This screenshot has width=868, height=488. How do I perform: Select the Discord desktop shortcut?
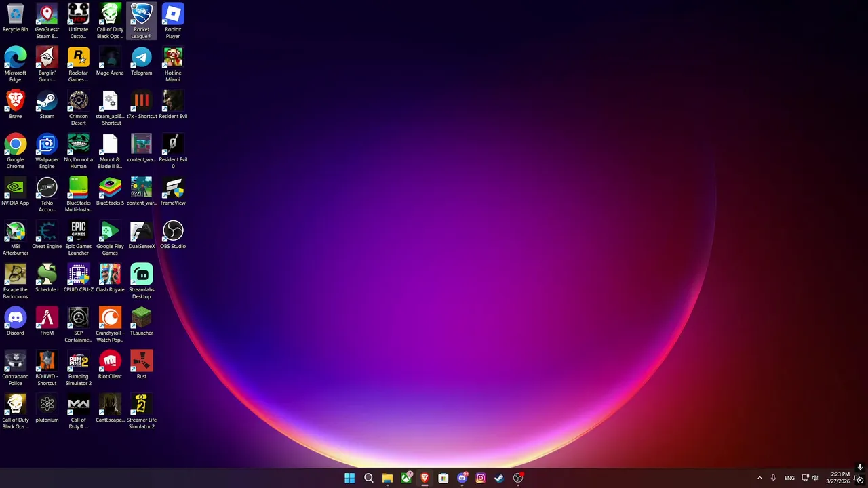click(15, 322)
